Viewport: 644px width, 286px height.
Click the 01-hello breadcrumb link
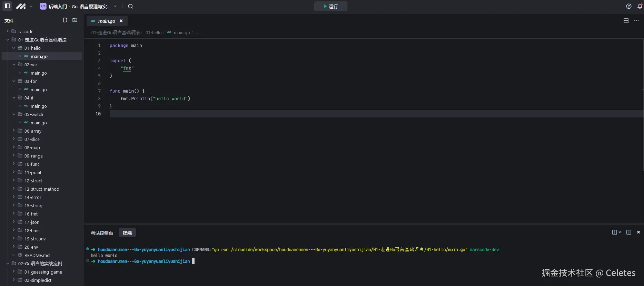tap(153, 32)
